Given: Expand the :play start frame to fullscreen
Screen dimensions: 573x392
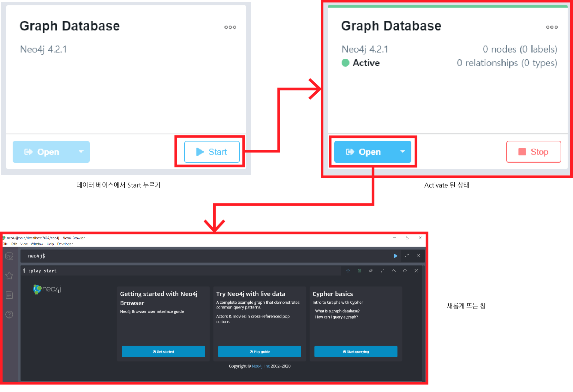Looking at the screenshot, I should 382,271.
